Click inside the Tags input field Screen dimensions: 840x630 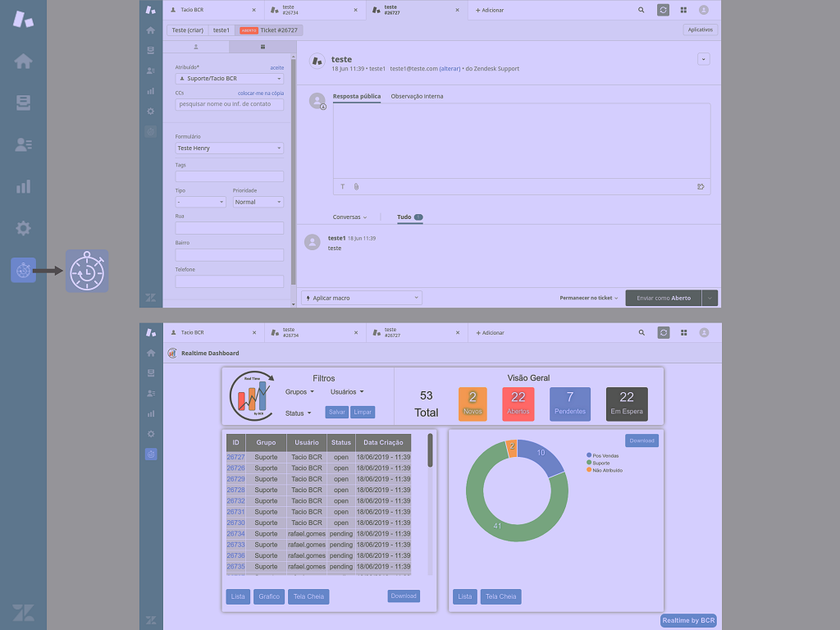[x=229, y=176]
